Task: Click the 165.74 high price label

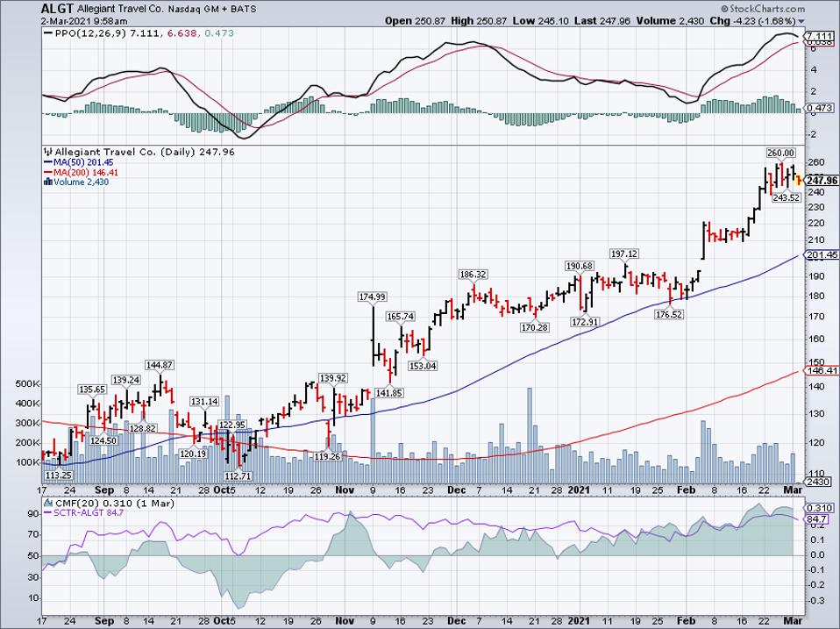Action: pos(400,317)
